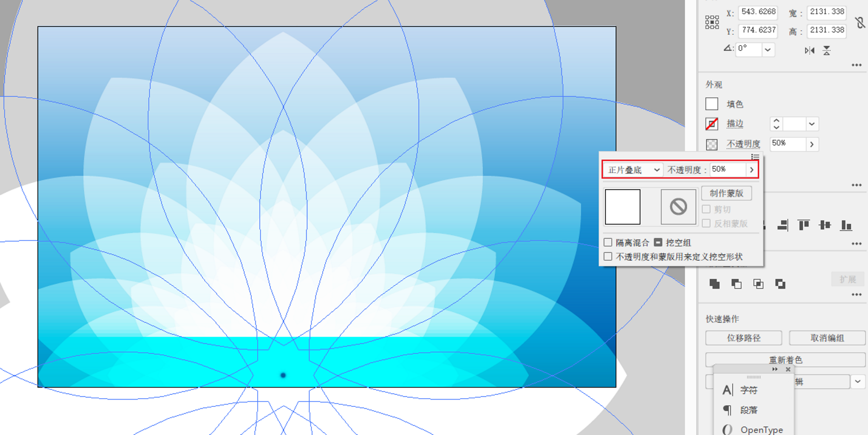868x435 pixels.
Task: Open the 描边 stroke panel link
Action: 735,124
